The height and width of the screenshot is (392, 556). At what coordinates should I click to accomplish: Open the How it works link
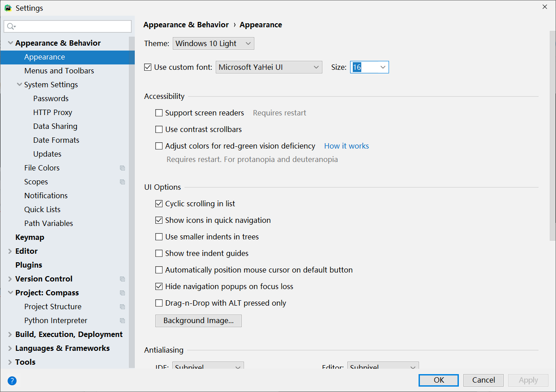coord(346,146)
